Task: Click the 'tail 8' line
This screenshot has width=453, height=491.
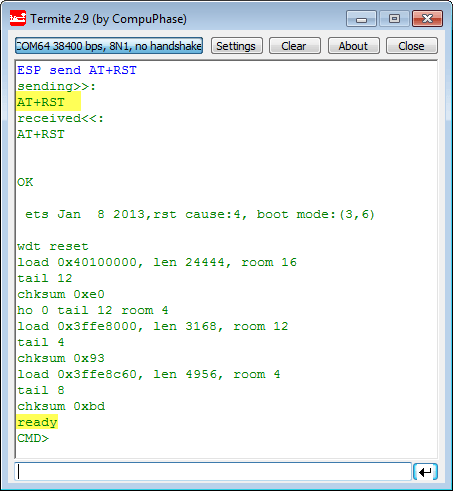Action: coord(41,390)
